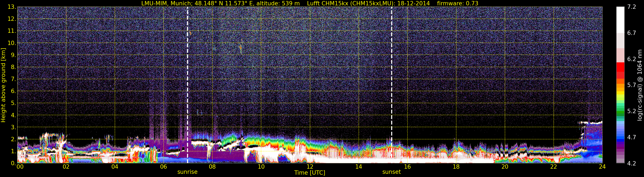Click the time tick label '08'

[x=212, y=167]
